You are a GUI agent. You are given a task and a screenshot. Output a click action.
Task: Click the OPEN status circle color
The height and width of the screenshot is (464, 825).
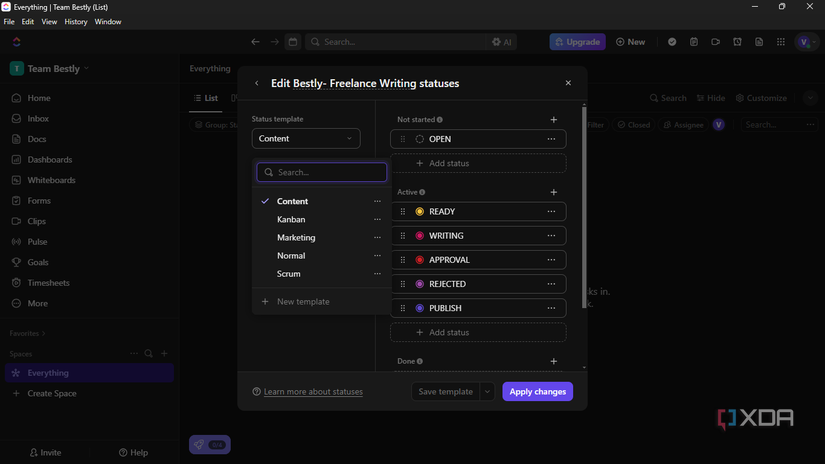[x=420, y=139]
